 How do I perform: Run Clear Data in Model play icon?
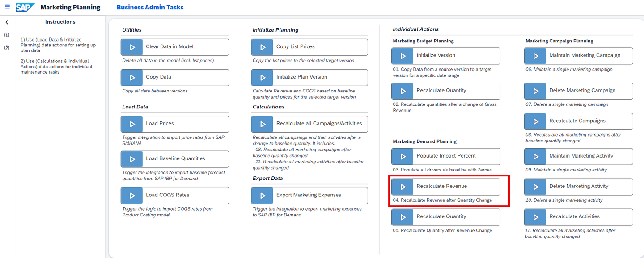(x=132, y=47)
